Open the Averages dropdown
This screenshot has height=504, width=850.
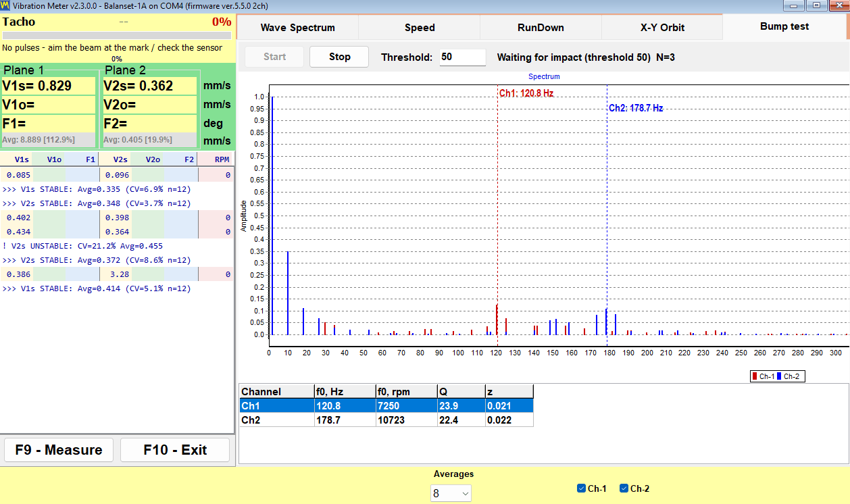[451, 494]
